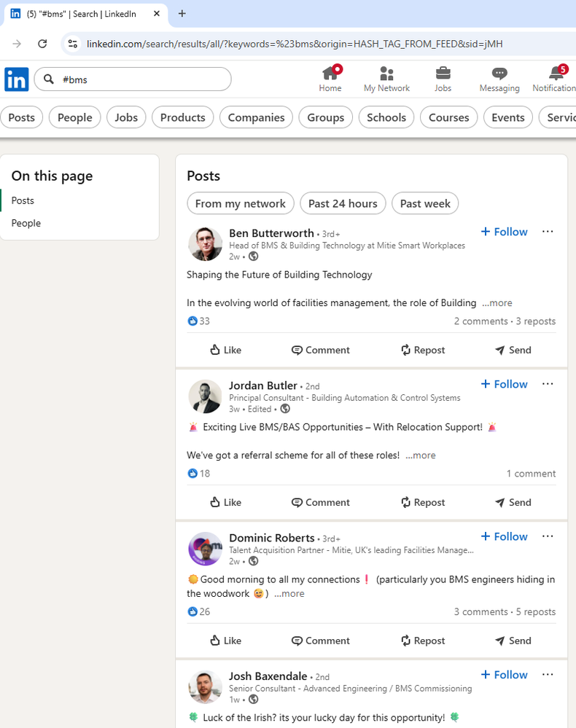This screenshot has height=728, width=576.
Task: Comment on Ben Butterworth's post
Action: pos(321,350)
